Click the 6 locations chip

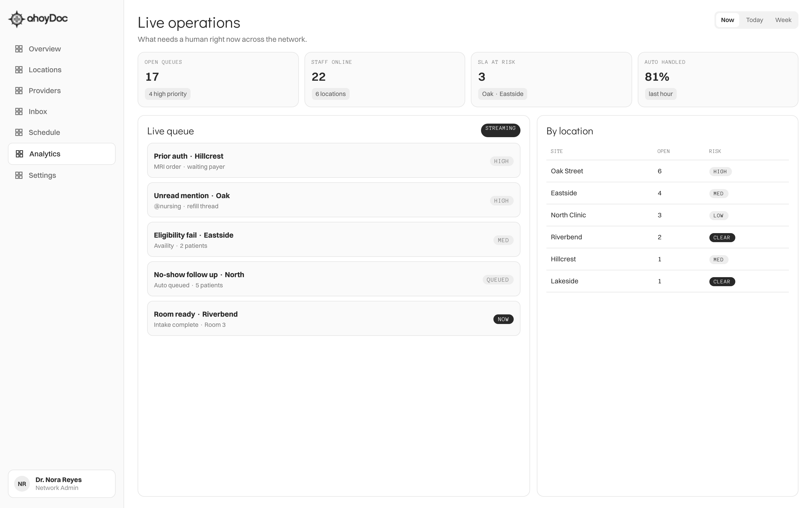pos(330,94)
